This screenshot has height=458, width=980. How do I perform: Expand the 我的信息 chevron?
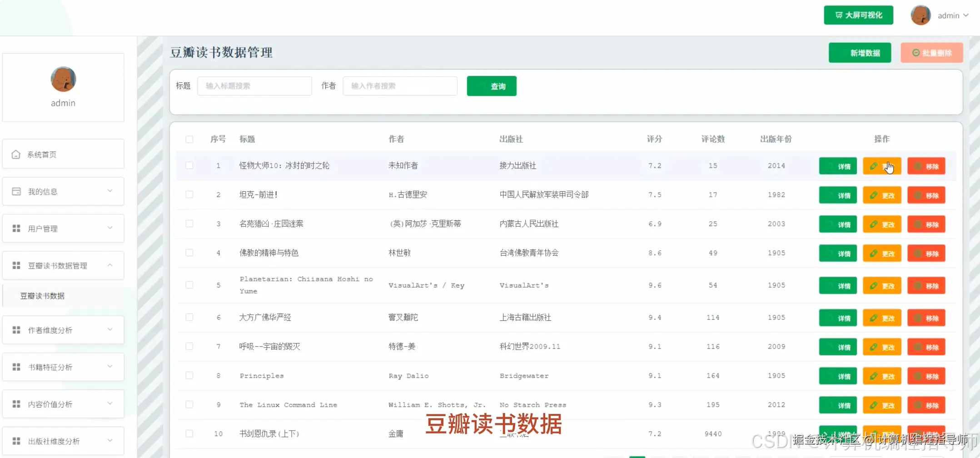click(x=110, y=191)
